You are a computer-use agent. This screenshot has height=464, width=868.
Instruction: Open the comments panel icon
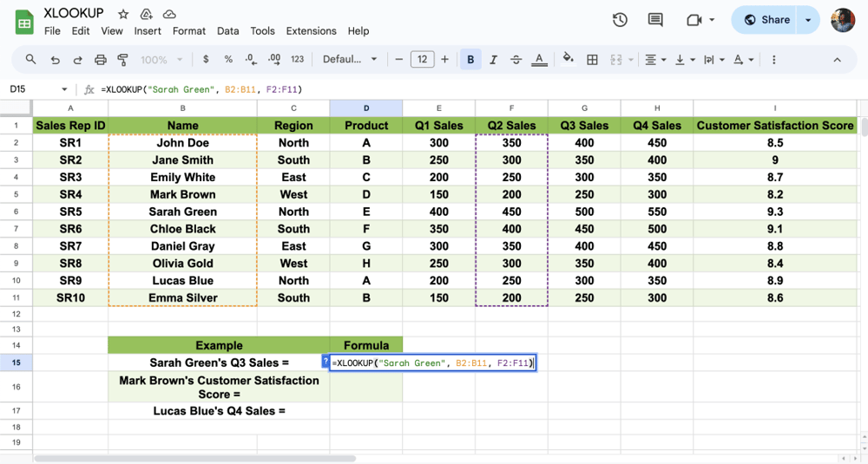tap(655, 20)
